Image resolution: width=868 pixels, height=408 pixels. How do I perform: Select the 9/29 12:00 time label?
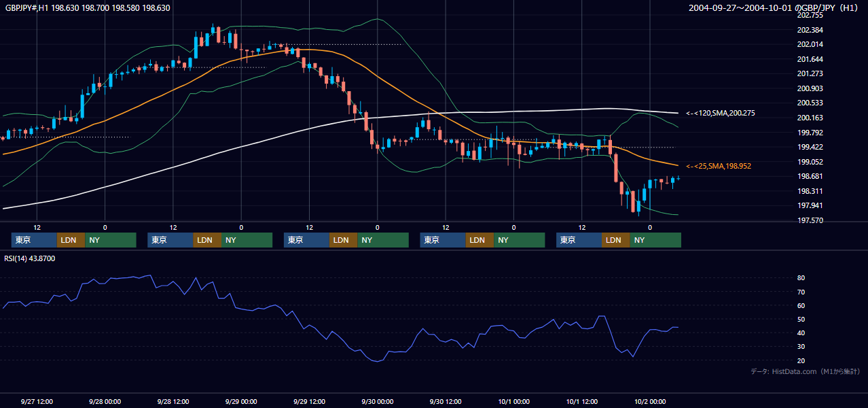[309, 401]
